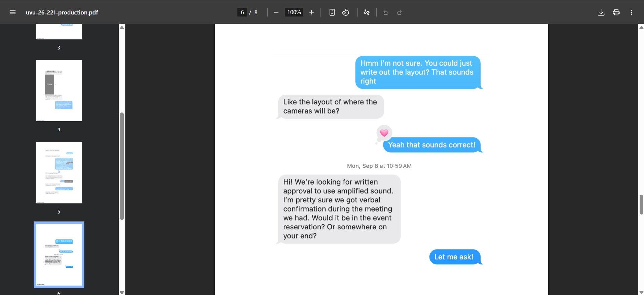
Task: Click the total page count 8
Action: pyautogui.click(x=256, y=12)
